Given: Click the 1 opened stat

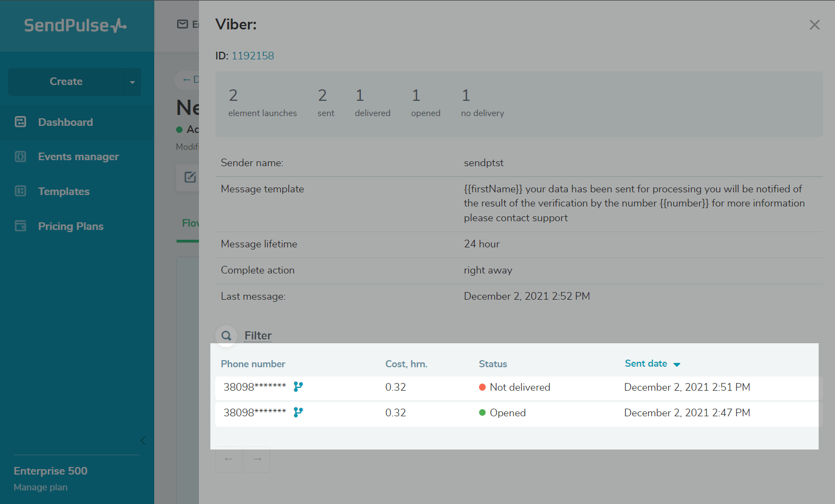Looking at the screenshot, I should pos(425,103).
